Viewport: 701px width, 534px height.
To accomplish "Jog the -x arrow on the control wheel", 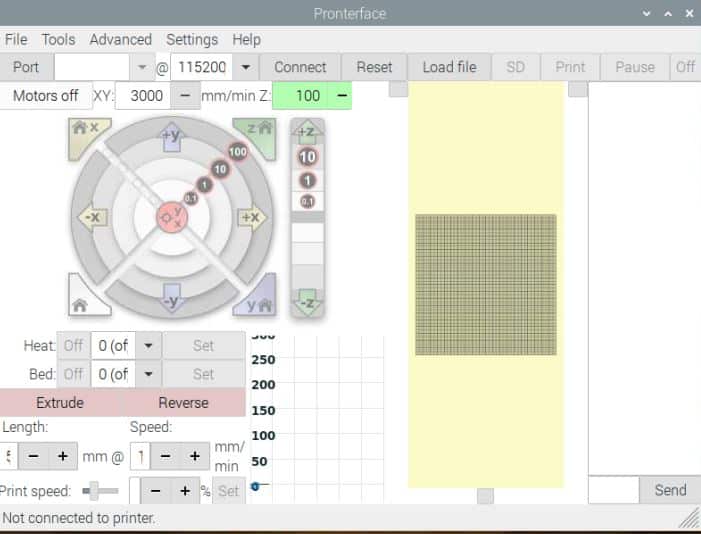I will point(93,217).
